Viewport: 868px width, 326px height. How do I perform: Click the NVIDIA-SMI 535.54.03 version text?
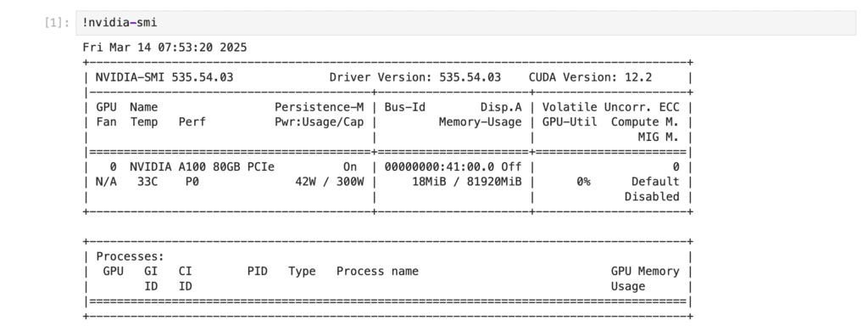tap(164, 77)
